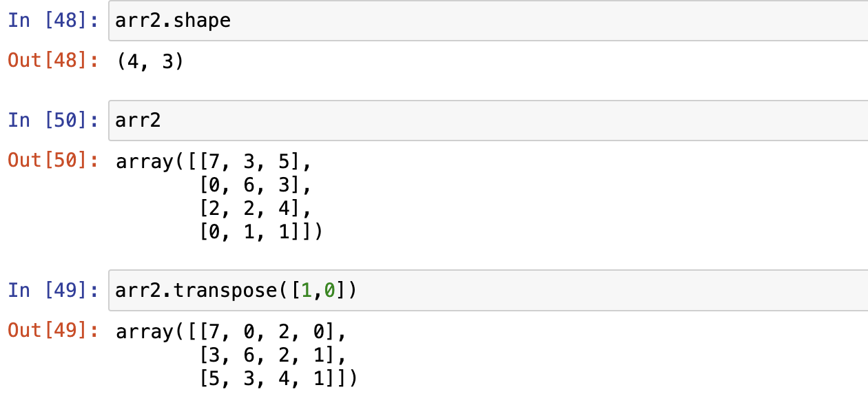Click the green 0 in transpose argument
The height and width of the screenshot is (414, 868).
click(330, 291)
